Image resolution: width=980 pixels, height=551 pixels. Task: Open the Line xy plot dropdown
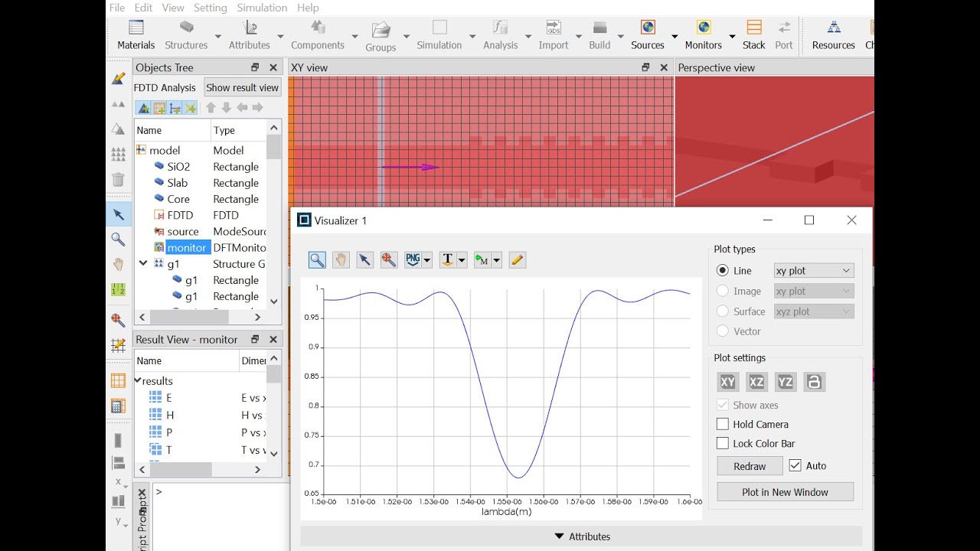pyautogui.click(x=813, y=271)
